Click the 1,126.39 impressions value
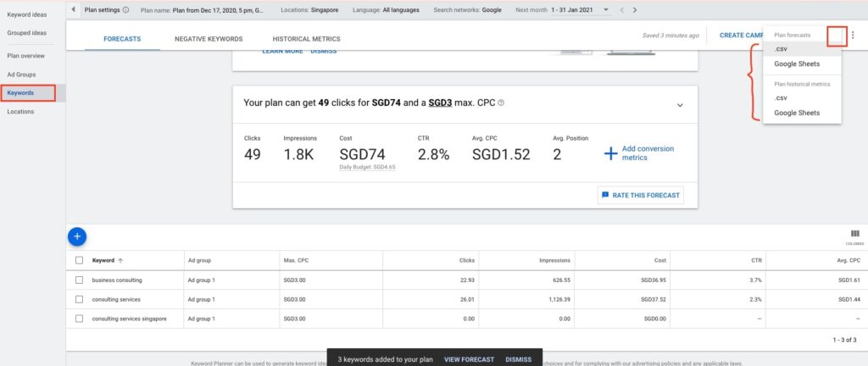 click(x=559, y=300)
